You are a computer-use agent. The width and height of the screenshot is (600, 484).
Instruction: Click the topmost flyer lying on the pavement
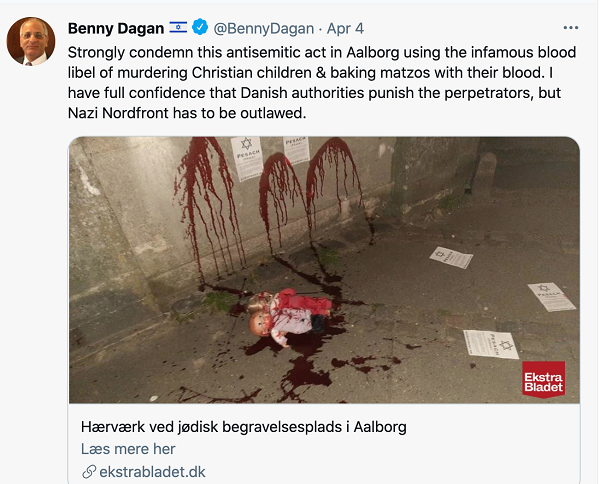click(451, 257)
